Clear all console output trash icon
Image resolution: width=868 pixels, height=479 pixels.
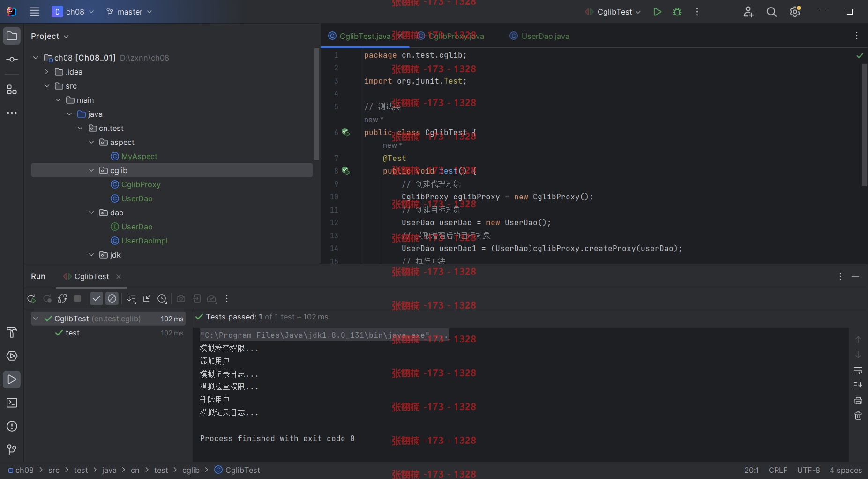858,416
